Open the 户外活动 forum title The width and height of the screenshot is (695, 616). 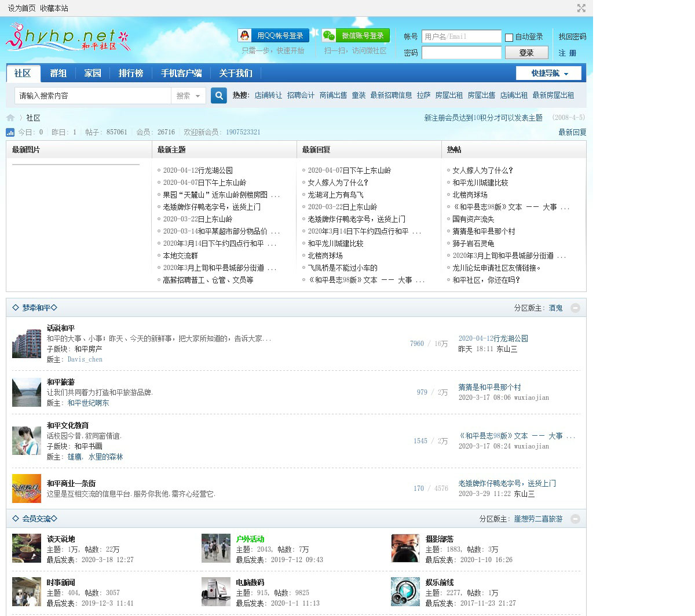coord(250,539)
